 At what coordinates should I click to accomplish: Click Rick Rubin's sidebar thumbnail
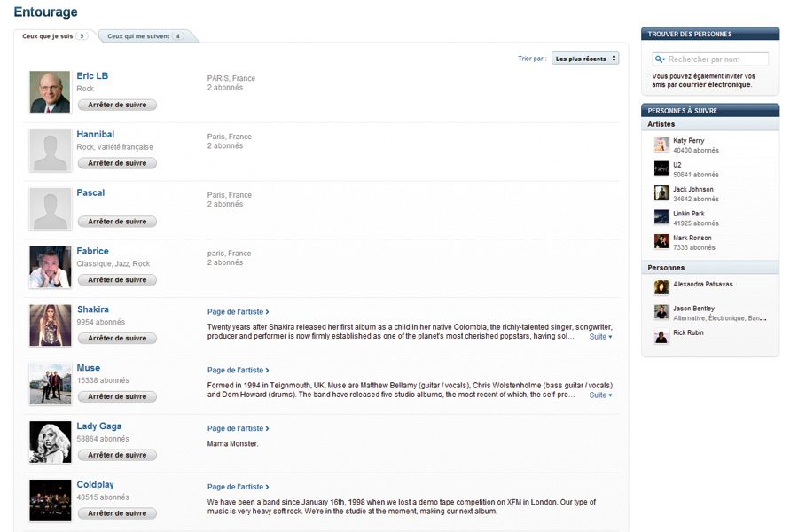click(661, 336)
